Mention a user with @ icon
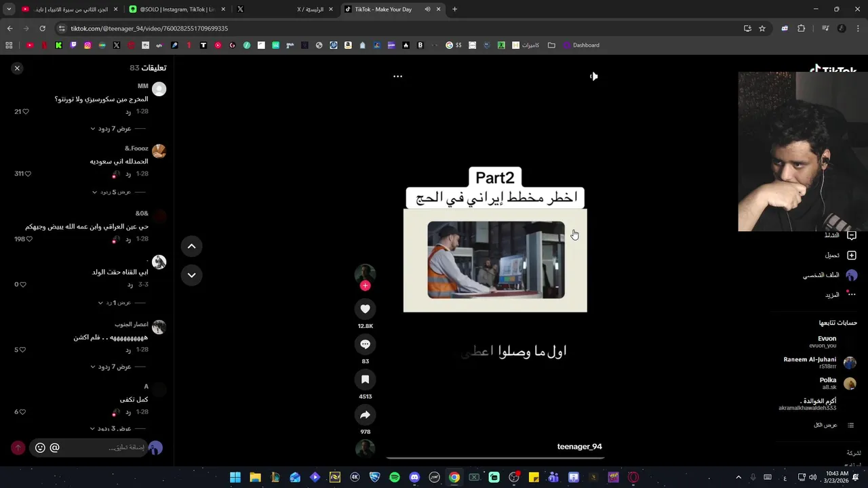This screenshot has height=488, width=868. point(55,447)
